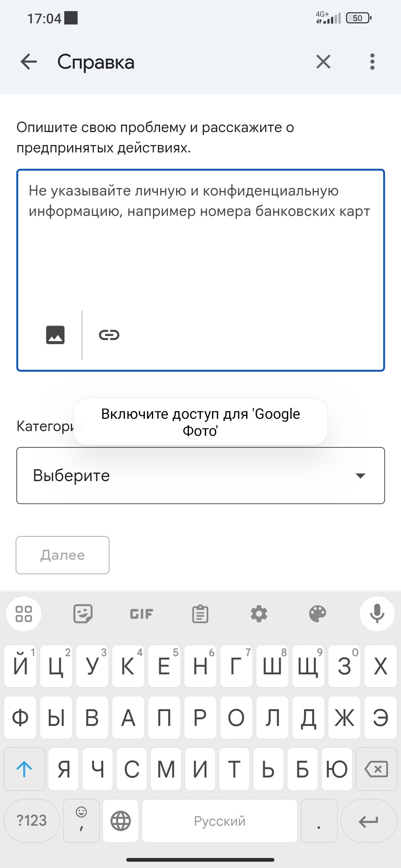
Task: Open the sticker panel on keyboard
Action: pyautogui.click(x=83, y=614)
